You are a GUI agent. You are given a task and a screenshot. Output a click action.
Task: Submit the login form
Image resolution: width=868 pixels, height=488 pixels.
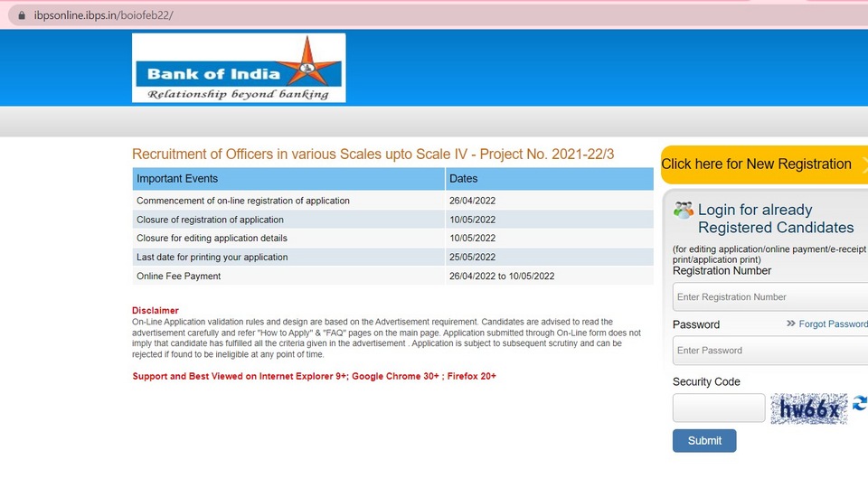[704, 440]
